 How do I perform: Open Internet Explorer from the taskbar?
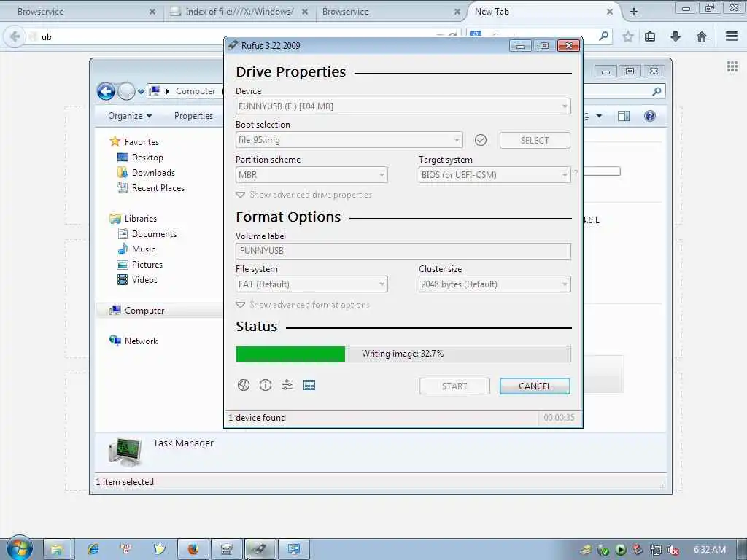pos(93,550)
